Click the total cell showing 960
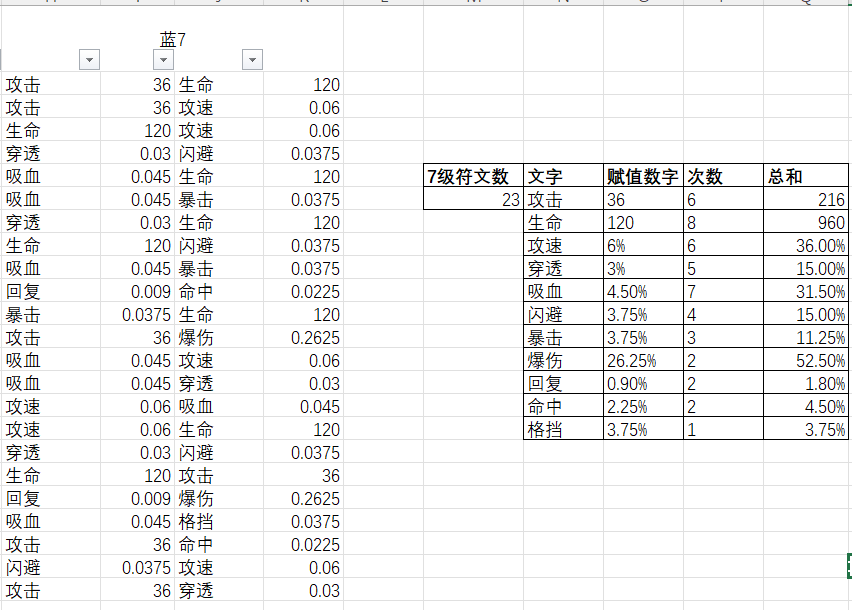 pyautogui.click(x=806, y=222)
